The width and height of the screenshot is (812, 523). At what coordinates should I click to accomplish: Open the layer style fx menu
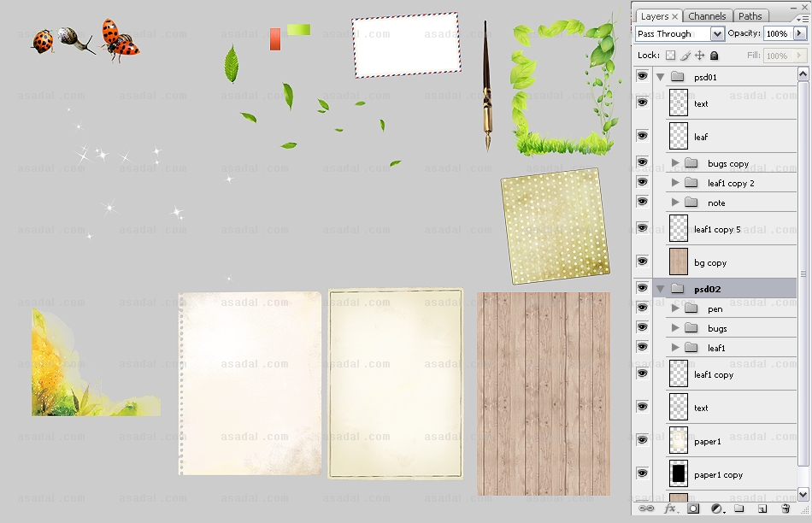click(670, 508)
